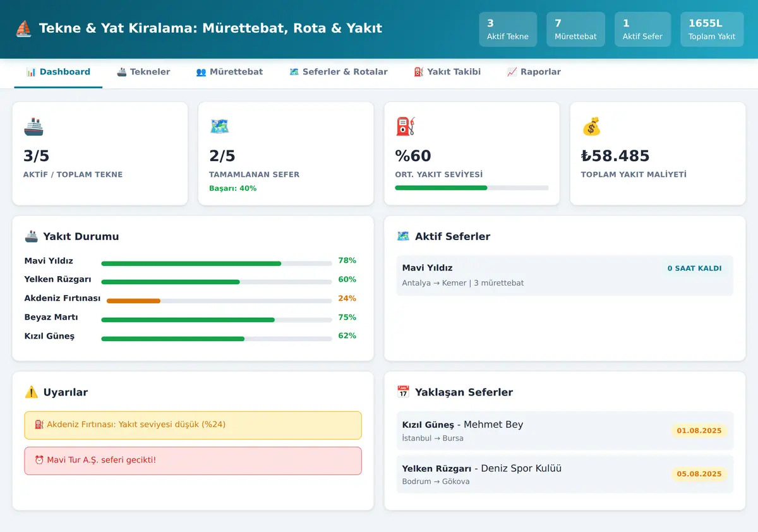The height and width of the screenshot is (532, 758).
Task: Click the fuel pump icon on Ort. Yakıt Seviyesi card
Action: click(405, 126)
